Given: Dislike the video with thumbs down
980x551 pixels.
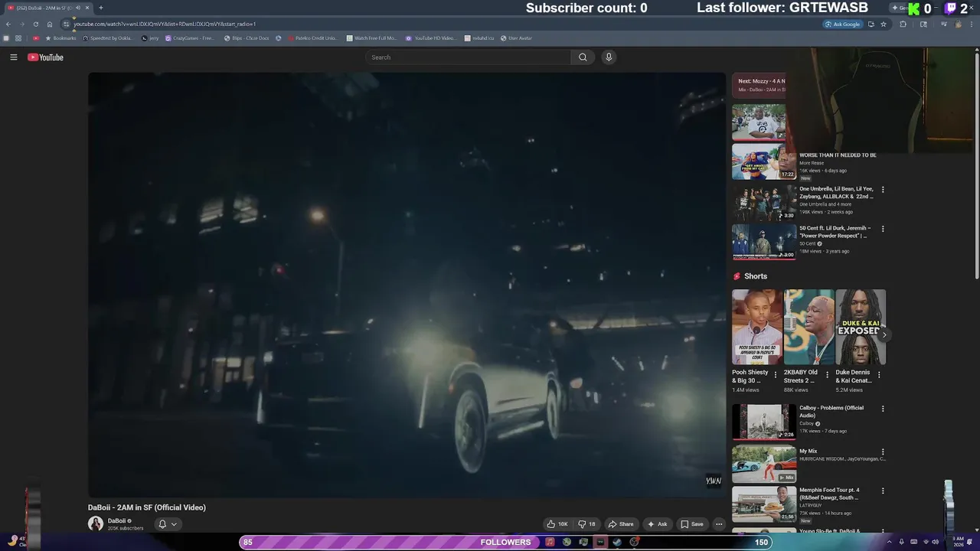Looking at the screenshot, I should (587, 524).
